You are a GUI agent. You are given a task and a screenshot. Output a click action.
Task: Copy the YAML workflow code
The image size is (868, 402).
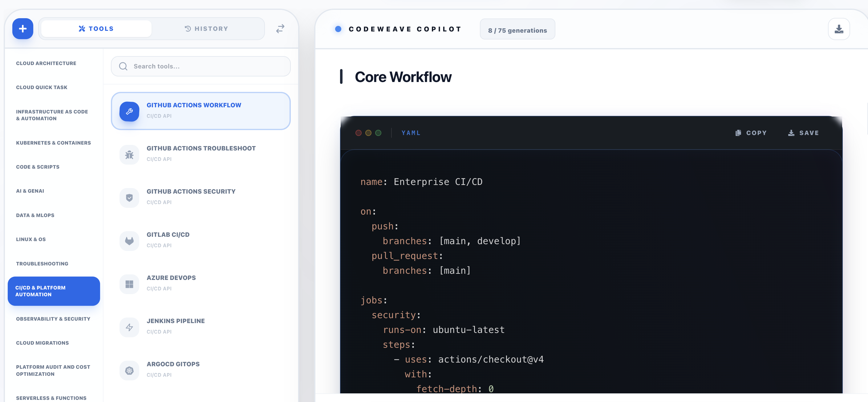[x=751, y=133]
